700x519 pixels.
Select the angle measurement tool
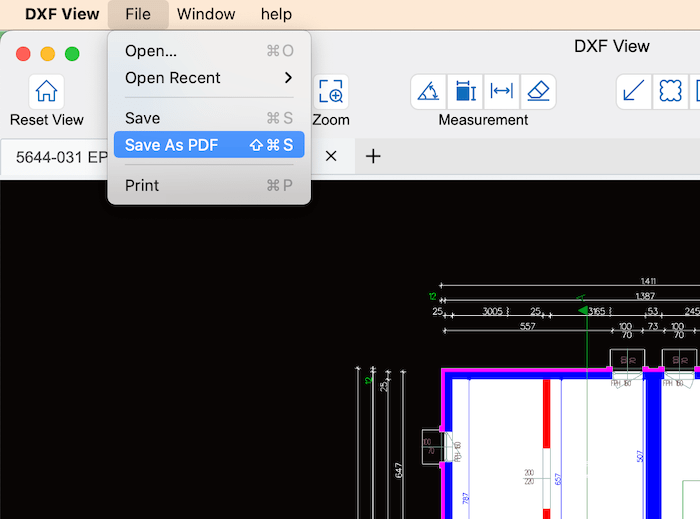coord(428,92)
